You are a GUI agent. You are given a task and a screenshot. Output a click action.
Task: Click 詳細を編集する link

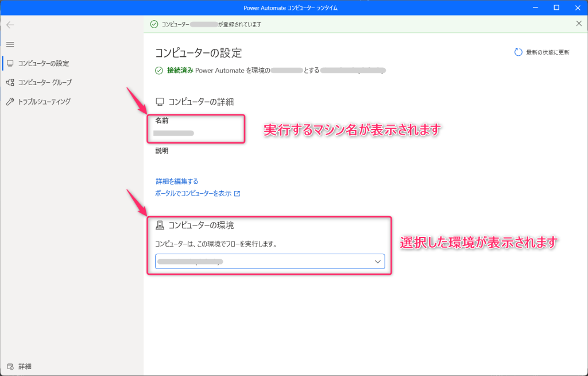pos(177,182)
